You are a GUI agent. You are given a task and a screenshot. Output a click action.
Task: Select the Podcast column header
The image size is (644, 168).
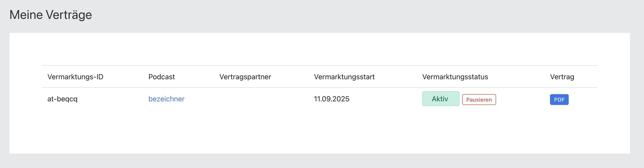point(161,77)
